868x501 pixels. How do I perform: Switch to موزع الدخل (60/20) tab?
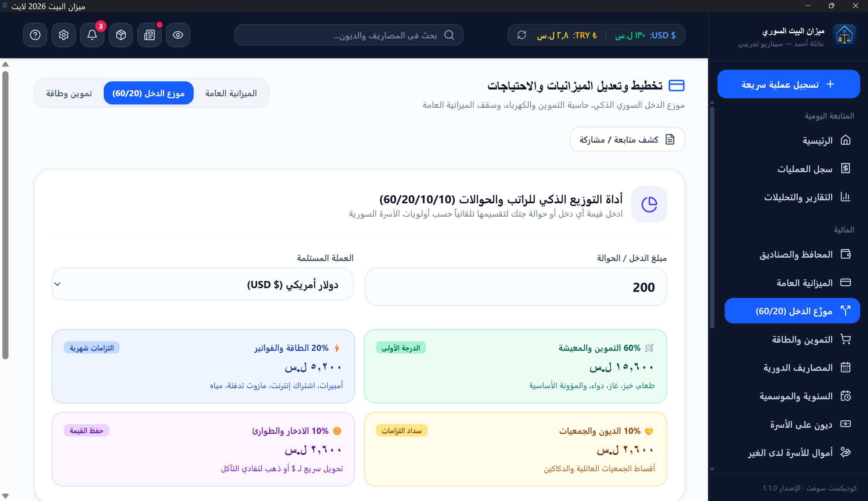click(148, 93)
